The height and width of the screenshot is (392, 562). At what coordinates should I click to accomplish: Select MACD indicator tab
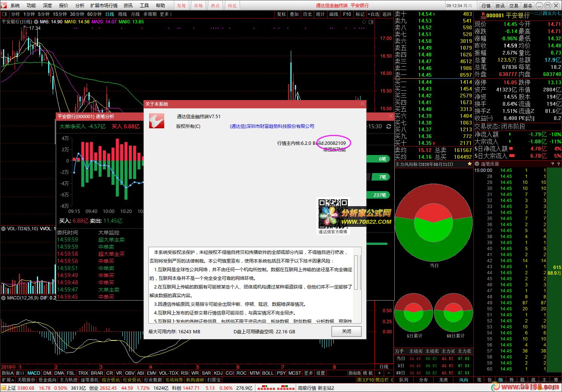tap(34, 373)
